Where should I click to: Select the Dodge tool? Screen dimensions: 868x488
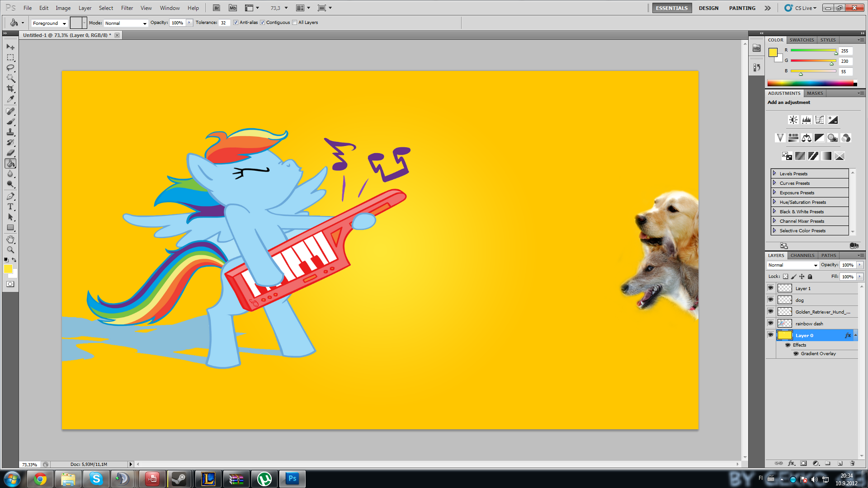(x=10, y=184)
